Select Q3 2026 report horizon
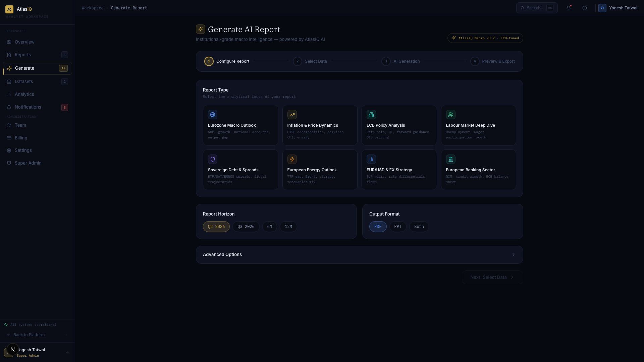Screen dimensions: 644x362 pyautogui.click(x=246, y=227)
